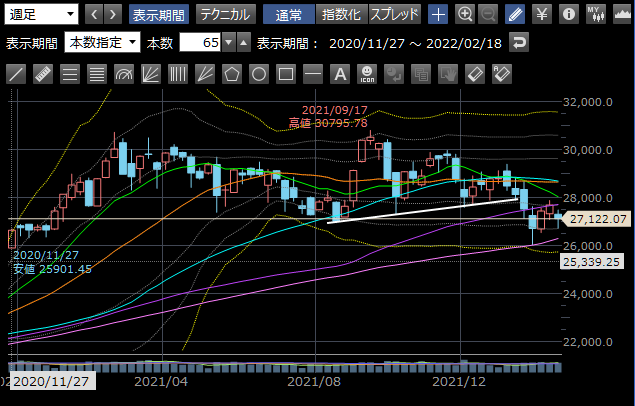Choose the pentagon shape drawing tool
The width and height of the screenshot is (635, 406).
point(232,74)
